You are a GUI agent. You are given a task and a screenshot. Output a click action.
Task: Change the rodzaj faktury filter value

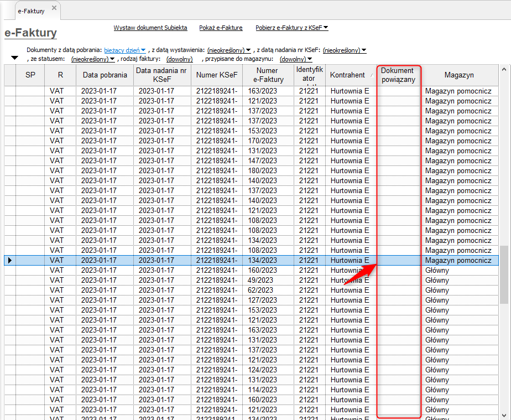[179, 59]
